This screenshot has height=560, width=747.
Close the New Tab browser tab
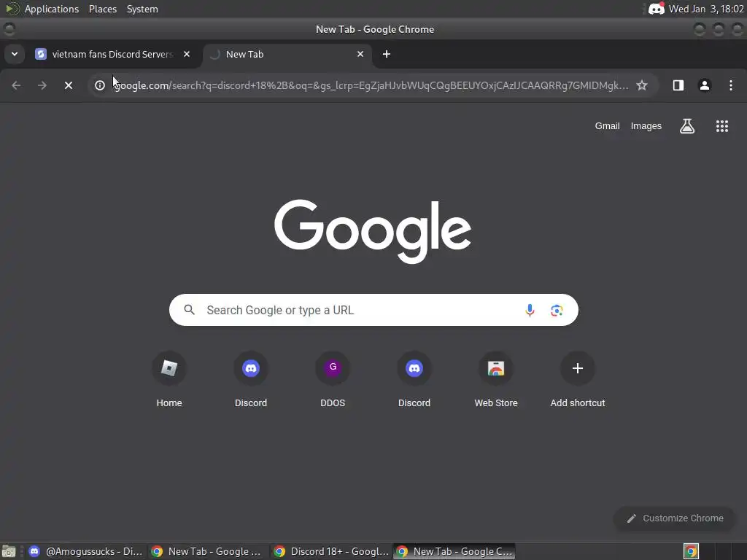(360, 54)
